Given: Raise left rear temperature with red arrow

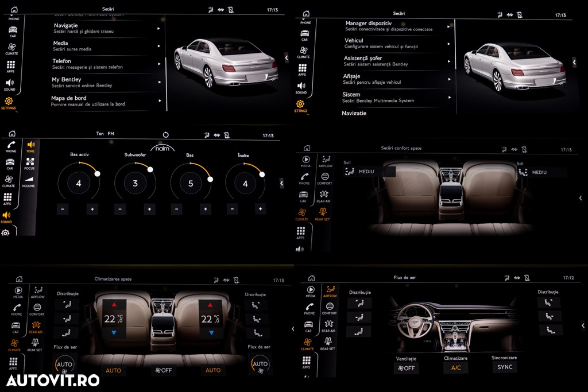Looking at the screenshot, I should tap(114, 304).
